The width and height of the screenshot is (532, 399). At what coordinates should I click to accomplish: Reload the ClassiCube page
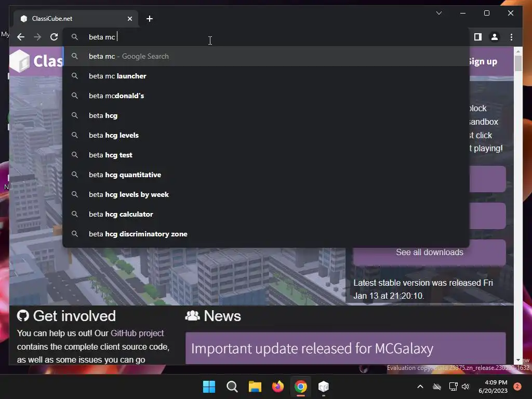(54, 37)
